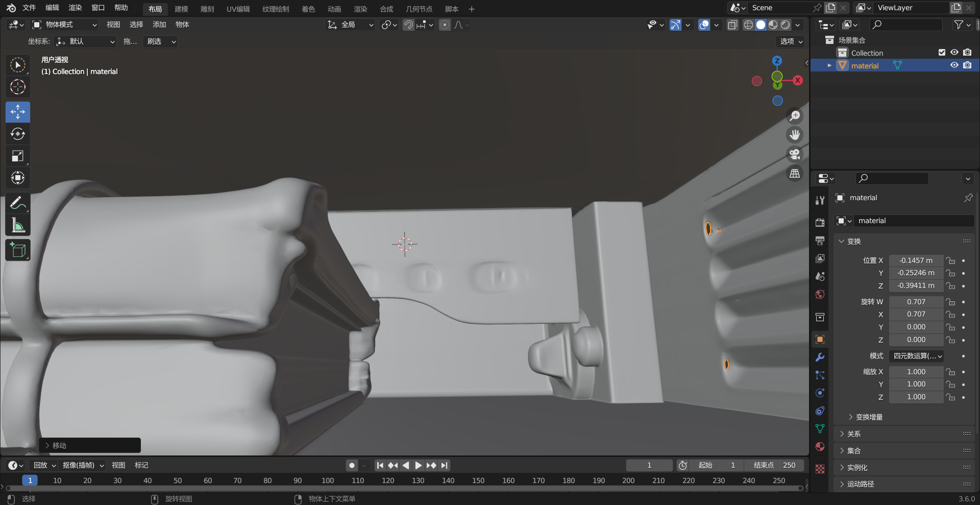The height and width of the screenshot is (505, 980).
Task: Click the 选项 button in the viewport header
Action: (x=791, y=41)
